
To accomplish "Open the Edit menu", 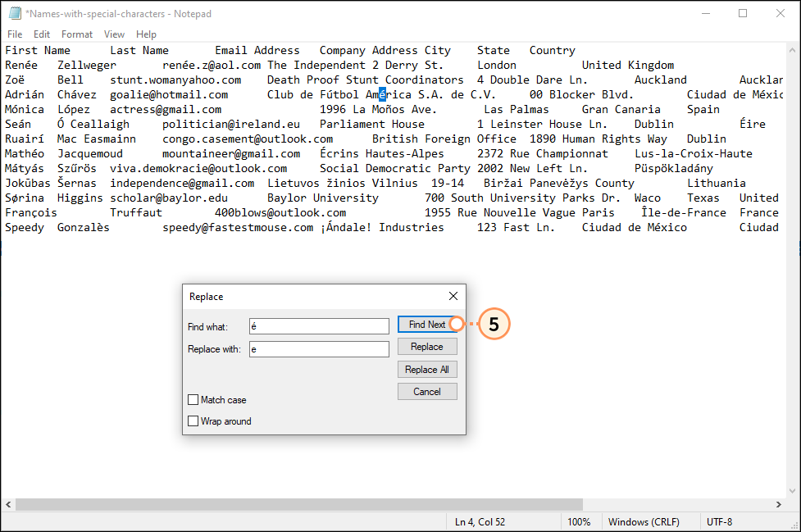I will (42, 34).
